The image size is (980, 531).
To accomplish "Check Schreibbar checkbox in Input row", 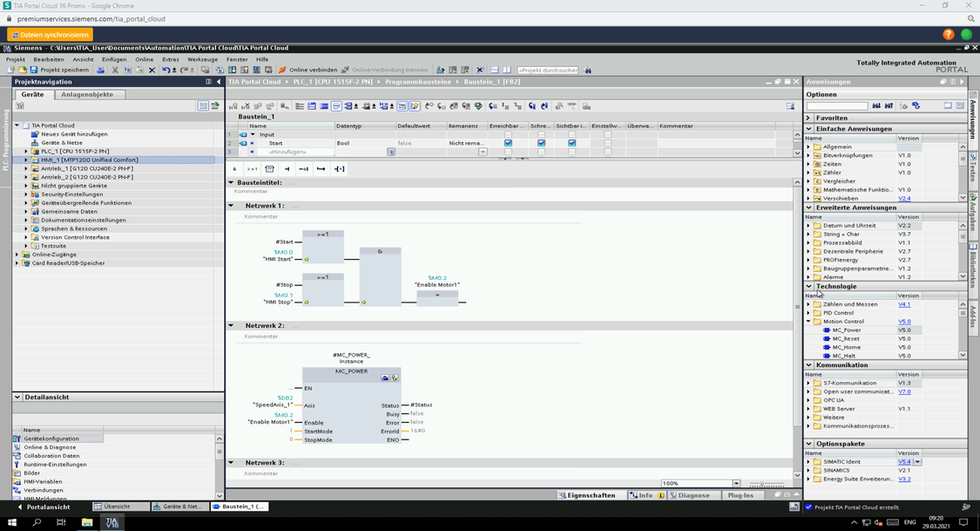I will point(541,134).
